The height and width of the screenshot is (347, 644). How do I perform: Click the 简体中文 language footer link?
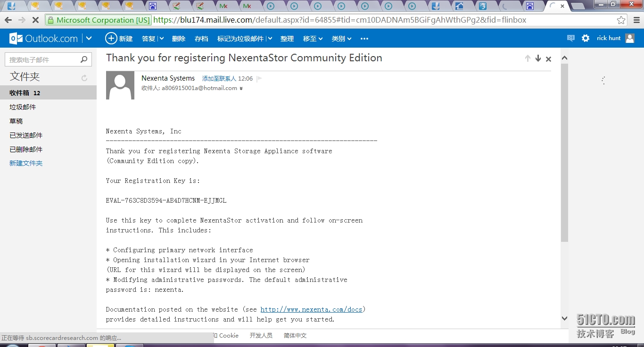(x=295, y=336)
